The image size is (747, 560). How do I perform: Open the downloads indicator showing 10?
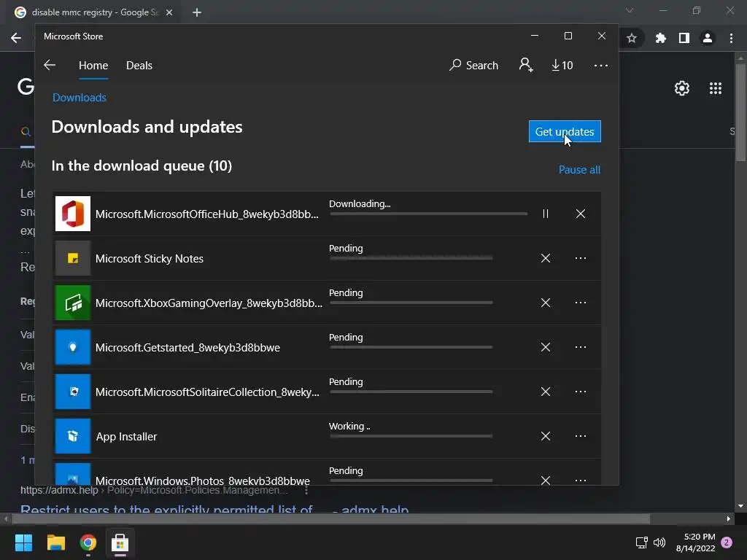tap(562, 65)
